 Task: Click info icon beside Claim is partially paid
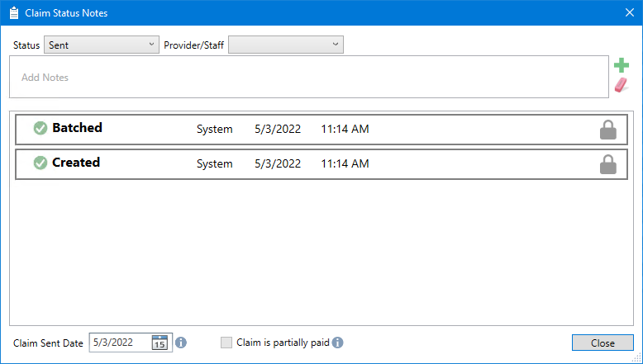coord(337,343)
